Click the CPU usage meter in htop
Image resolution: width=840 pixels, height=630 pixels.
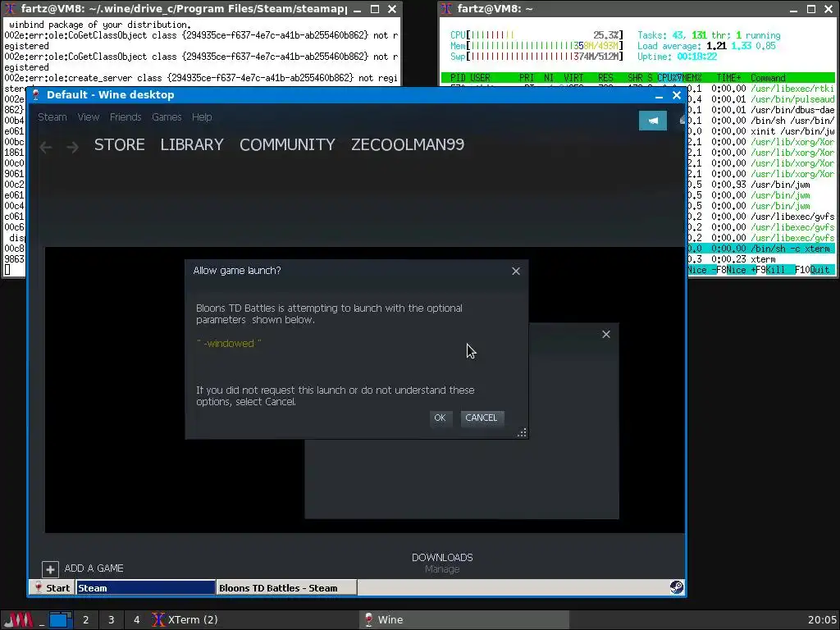(536, 35)
